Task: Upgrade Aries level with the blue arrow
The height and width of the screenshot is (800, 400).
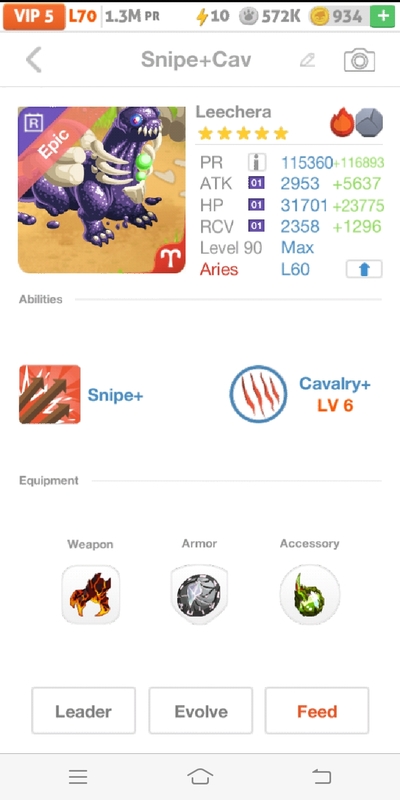Action: pos(364,269)
